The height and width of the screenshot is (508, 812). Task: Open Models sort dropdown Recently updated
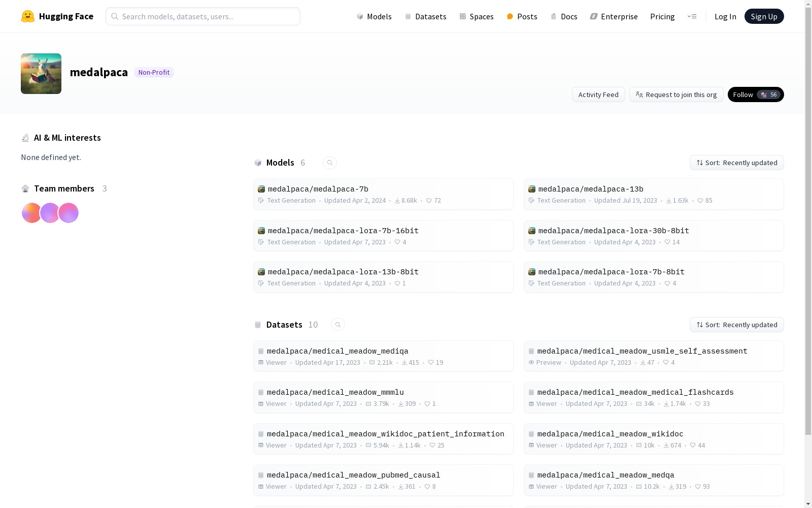(x=737, y=163)
